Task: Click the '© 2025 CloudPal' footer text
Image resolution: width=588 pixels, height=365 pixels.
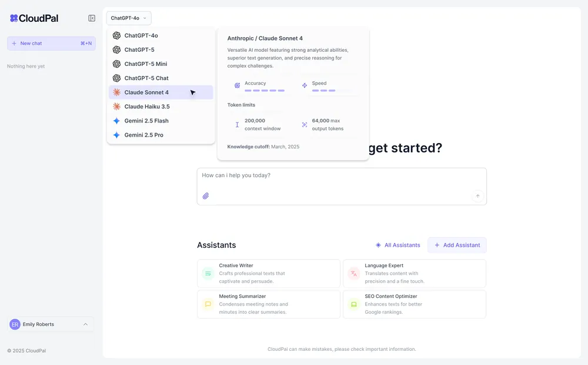Action: pos(26,351)
